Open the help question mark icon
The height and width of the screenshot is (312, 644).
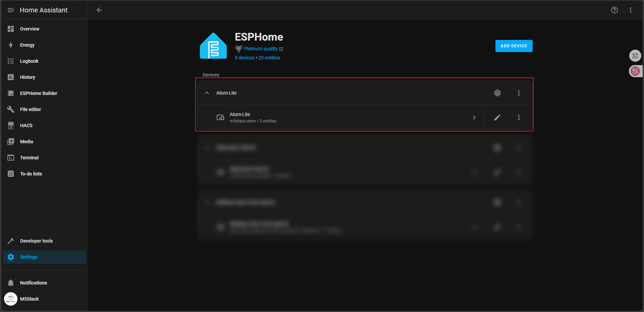click(x=614, y=10)
